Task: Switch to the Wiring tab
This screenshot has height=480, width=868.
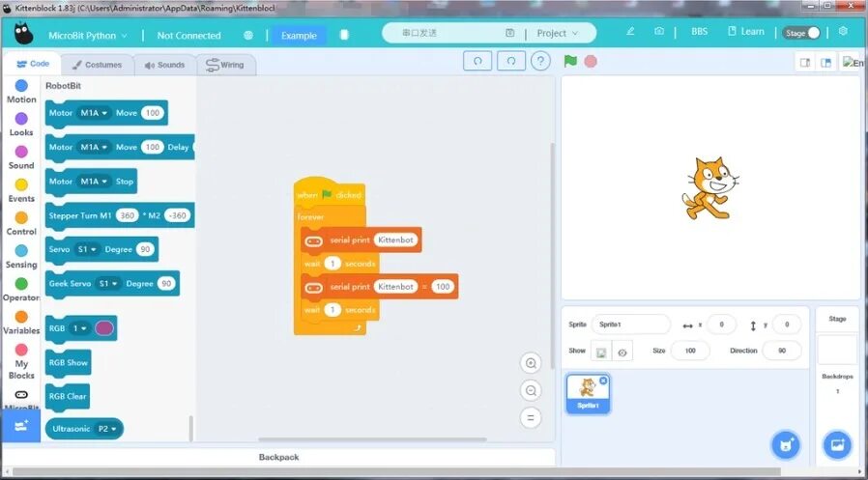Action: coord(225,65)
